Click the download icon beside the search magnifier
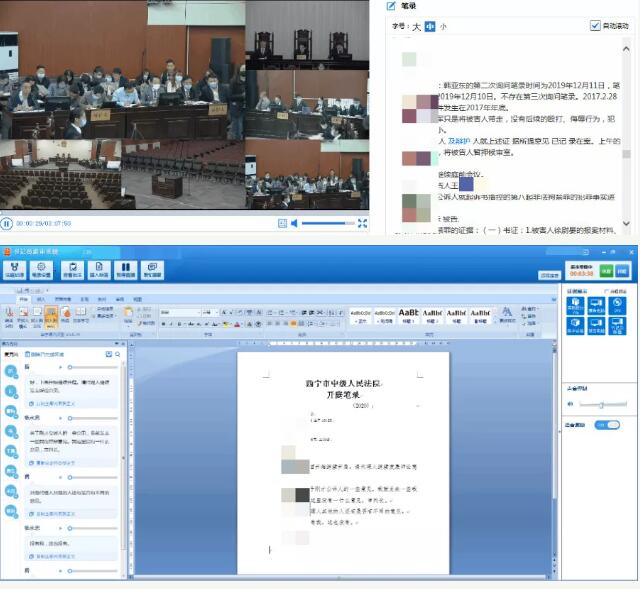 pyautogui.click(x=109, y=354)
